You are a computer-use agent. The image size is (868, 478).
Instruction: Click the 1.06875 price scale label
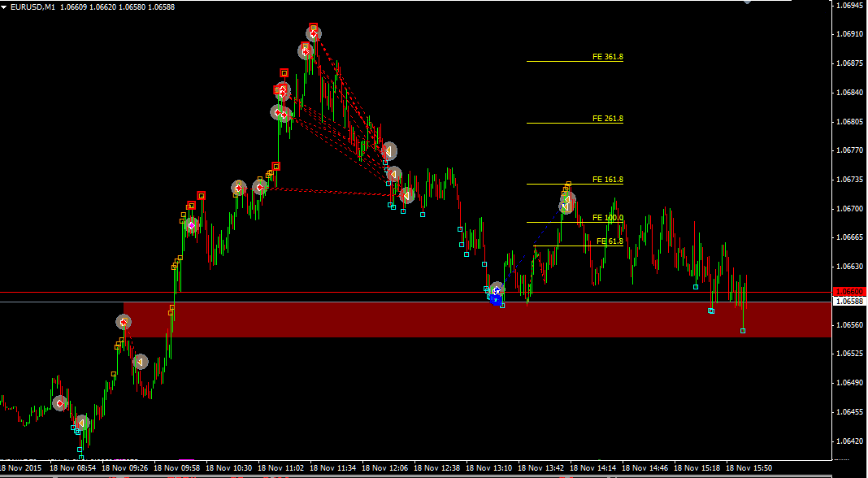coord(850,63)
